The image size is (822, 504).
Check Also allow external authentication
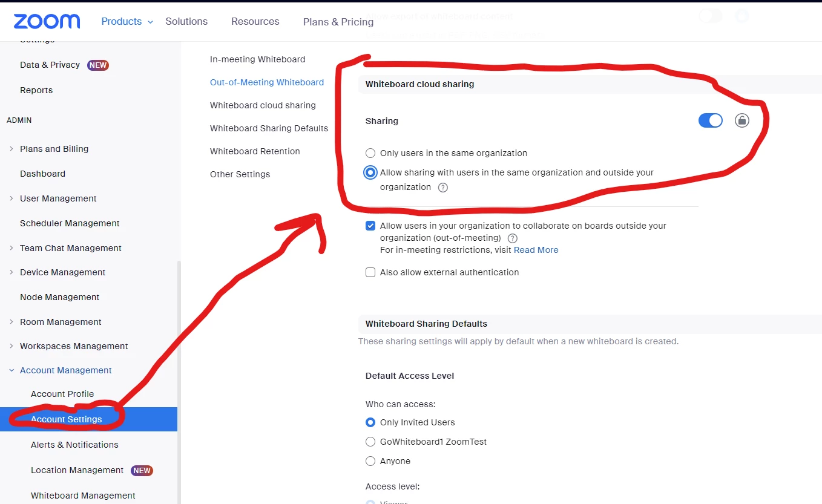pos(370,272)
